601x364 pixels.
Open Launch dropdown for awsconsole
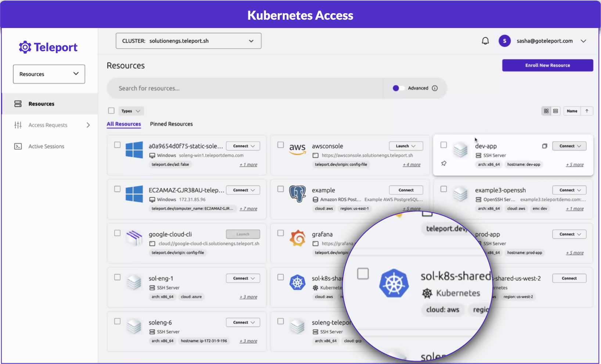point(406,146)
